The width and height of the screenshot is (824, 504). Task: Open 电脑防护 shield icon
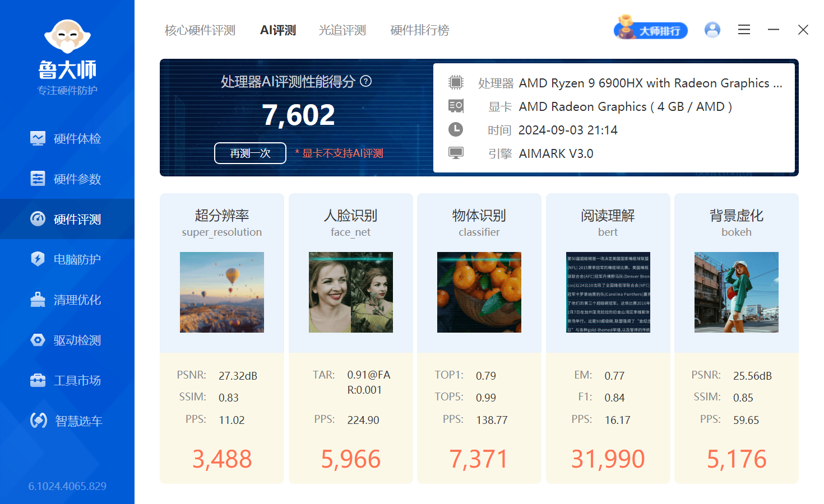click(38, 259)
